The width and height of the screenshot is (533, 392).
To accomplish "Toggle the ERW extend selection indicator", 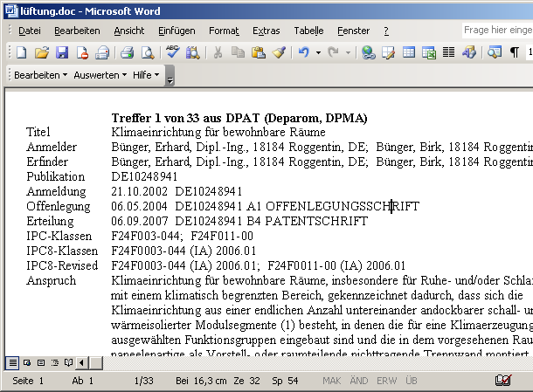I will pos(386,381).
